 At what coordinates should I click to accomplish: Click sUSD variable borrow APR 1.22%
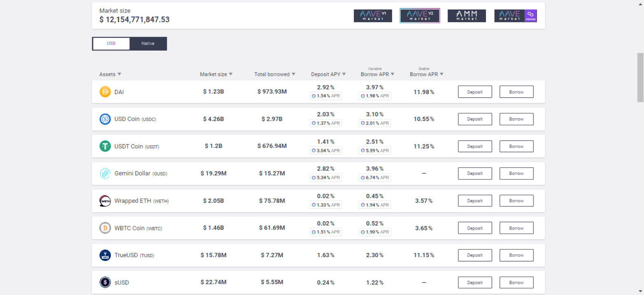(375, 282)
